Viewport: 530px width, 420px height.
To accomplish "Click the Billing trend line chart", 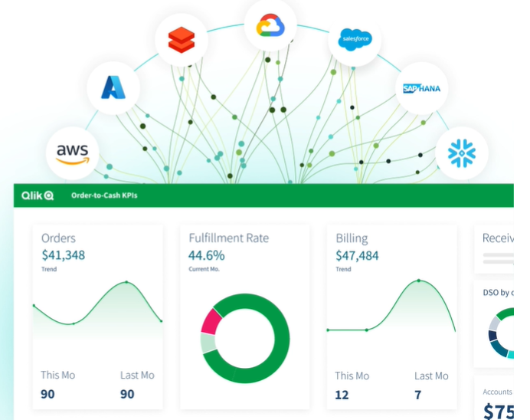I will pyautogui.click(x=391, y=306).
